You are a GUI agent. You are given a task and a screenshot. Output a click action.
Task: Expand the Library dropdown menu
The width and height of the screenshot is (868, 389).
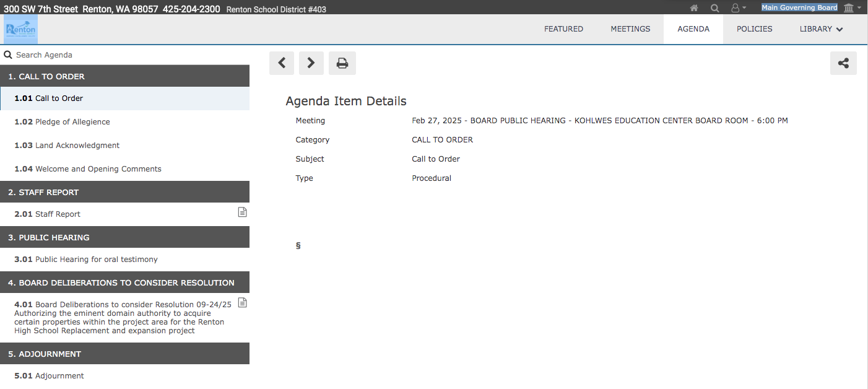pos(821,29)
